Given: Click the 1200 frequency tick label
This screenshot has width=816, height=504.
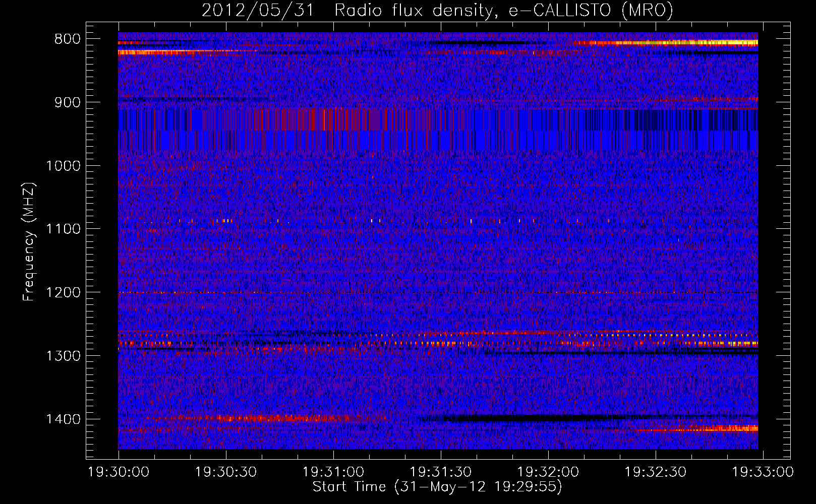Looking at the screenshot, I should tap(64, 293).
